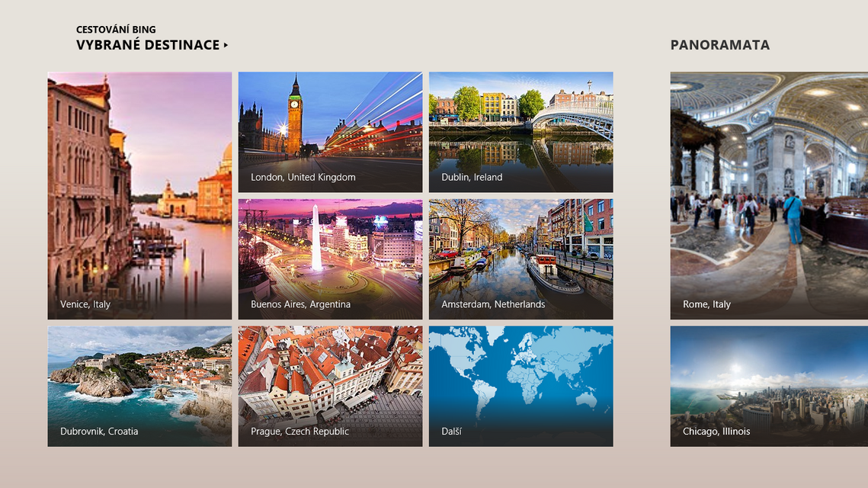
Task: Click the 'Prague, Czech Republic' caption
Action: click(x=299, y=431)
